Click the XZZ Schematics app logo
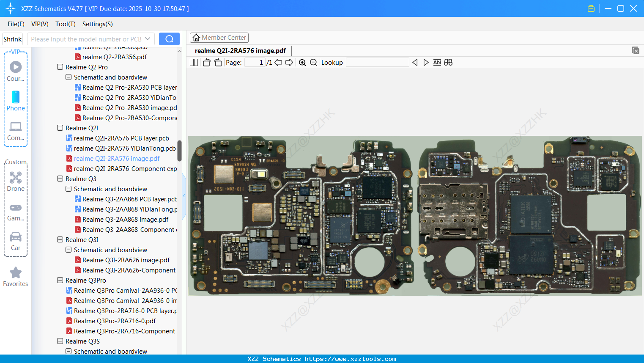Image resolution: width=644 pixels, height=363 pixels. coord(11,8)
